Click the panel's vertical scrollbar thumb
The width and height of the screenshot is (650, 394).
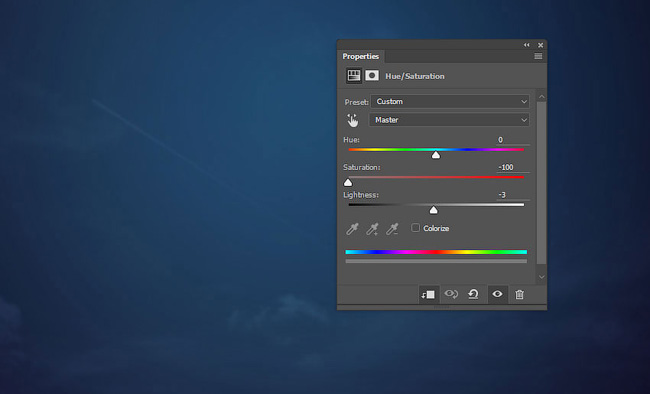click(x=541, y=183)
